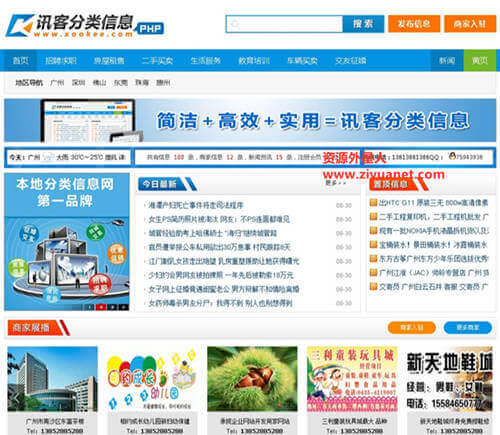Click the orange 商家入驻 header button
Screen dimensions: 500x435
[x=470, y=24]
